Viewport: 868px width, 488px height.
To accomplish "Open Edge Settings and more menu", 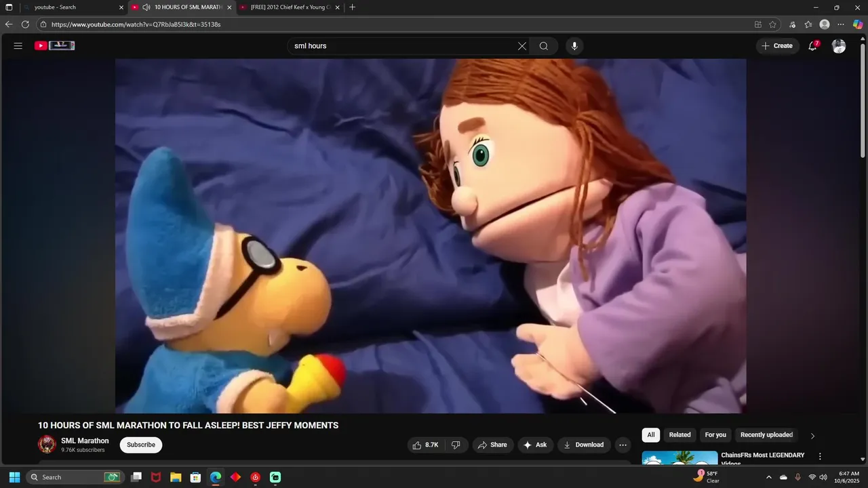I will click(x=841, y=24).
